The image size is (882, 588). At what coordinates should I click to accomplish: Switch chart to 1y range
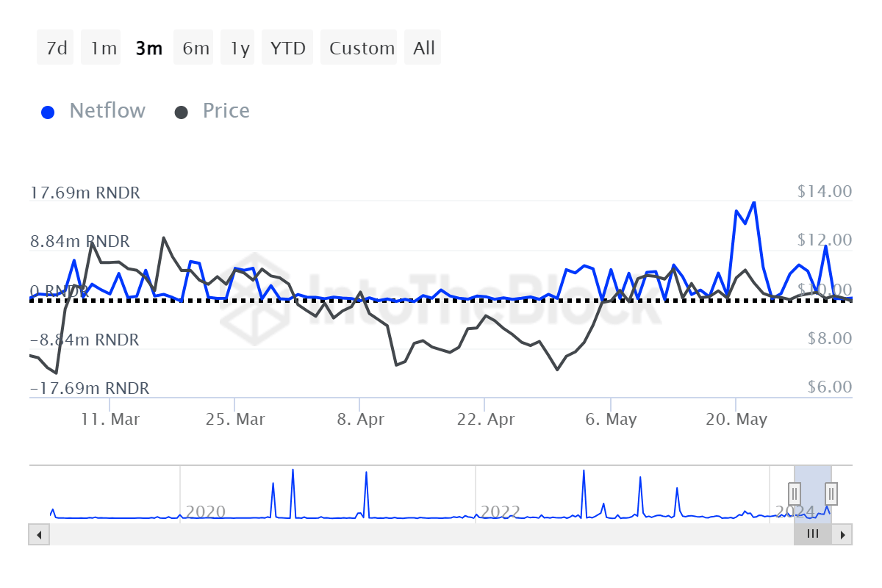pyautogui.click(x=240, y=48)
